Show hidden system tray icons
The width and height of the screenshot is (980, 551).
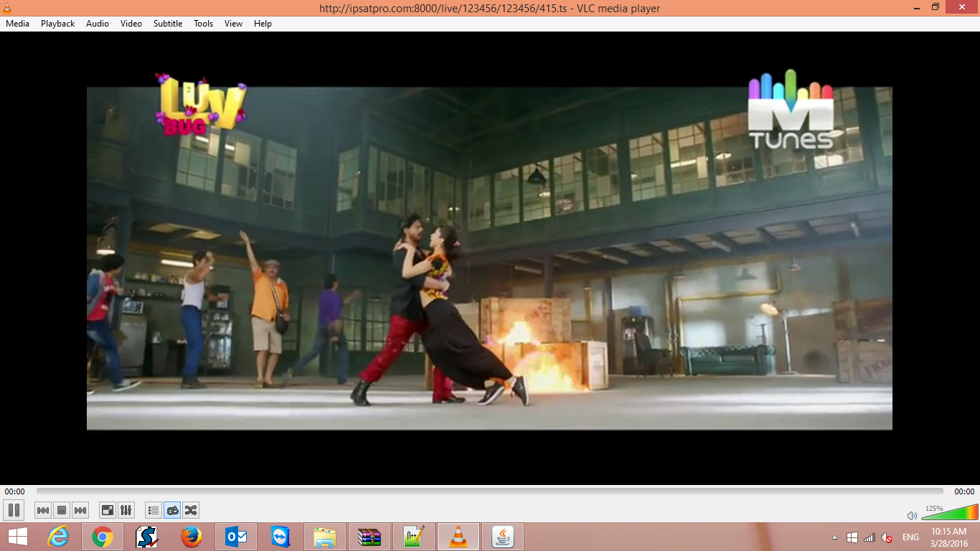(x=834, y=537)
